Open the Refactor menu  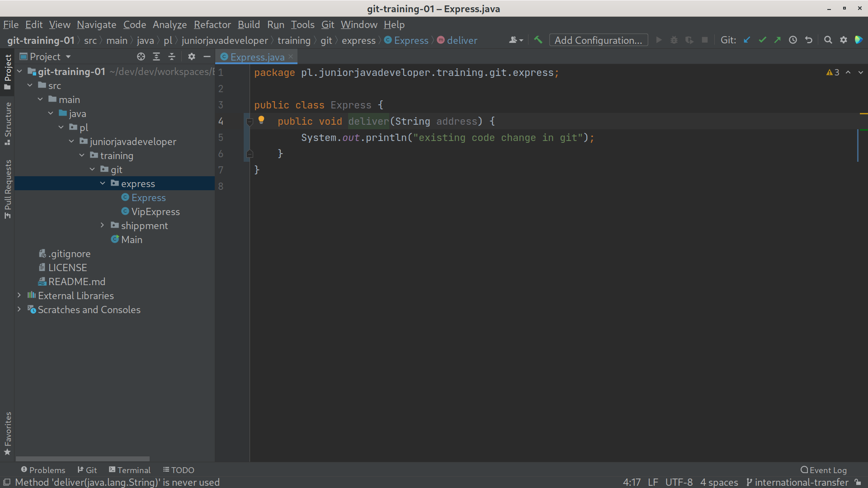212,24
